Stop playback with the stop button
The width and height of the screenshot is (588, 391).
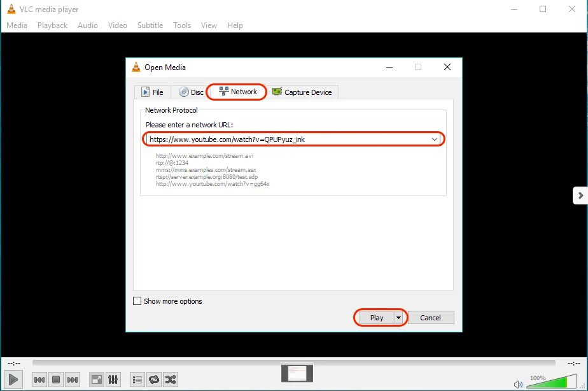point(56,380)
